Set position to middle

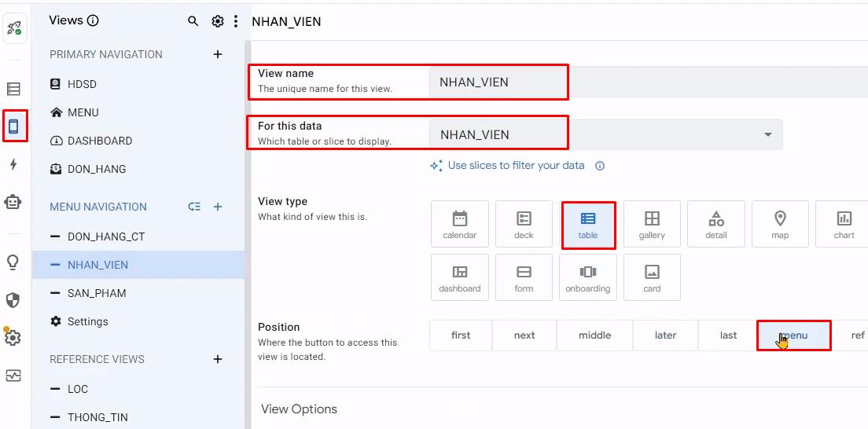coord(594,335)
